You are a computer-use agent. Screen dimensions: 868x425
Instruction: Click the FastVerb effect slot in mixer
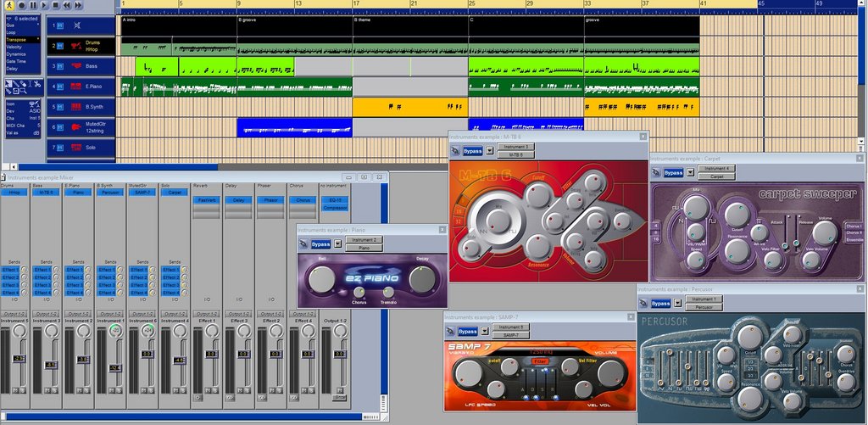[207, 200]
